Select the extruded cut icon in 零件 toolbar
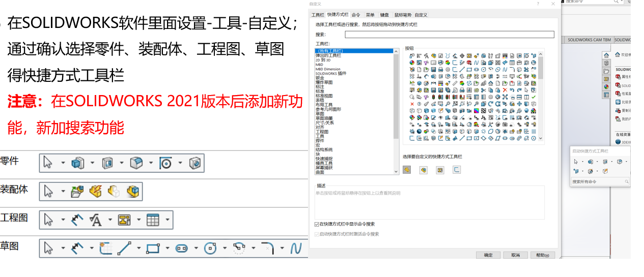 (107, 163)
